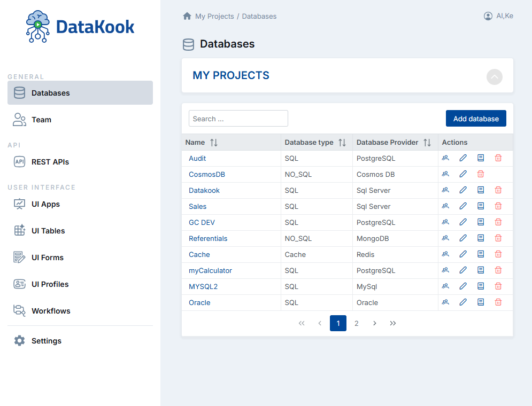Viewport: 532px width, 406px height.
Task: Switch to page 2 of the database list
Action: (356, 323)
